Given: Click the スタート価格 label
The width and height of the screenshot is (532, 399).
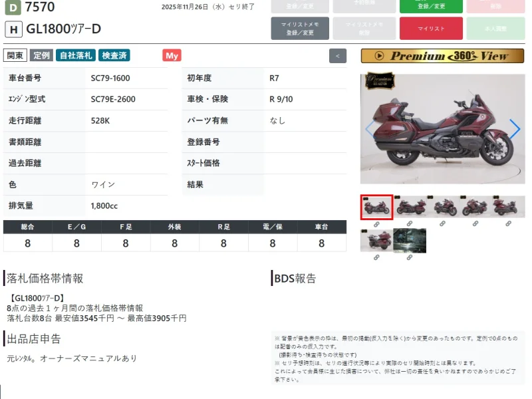Looking at the screenshot, I should click(x=203, y=163).
